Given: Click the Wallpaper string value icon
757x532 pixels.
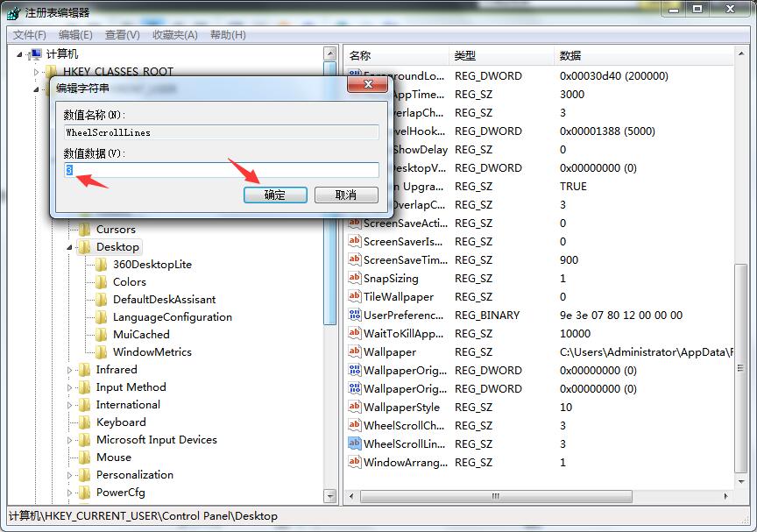Looking at the screenshot, I should (x=355, y=351).
